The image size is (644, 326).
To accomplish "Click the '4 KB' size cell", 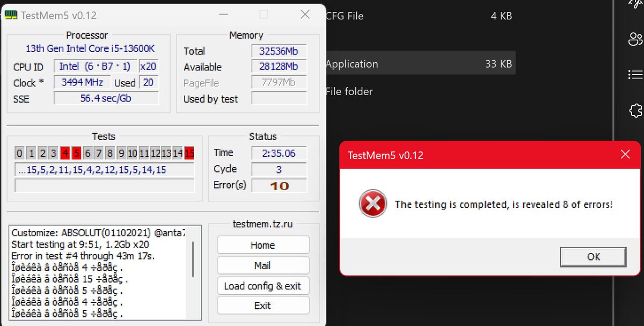I will coord(501,16).
